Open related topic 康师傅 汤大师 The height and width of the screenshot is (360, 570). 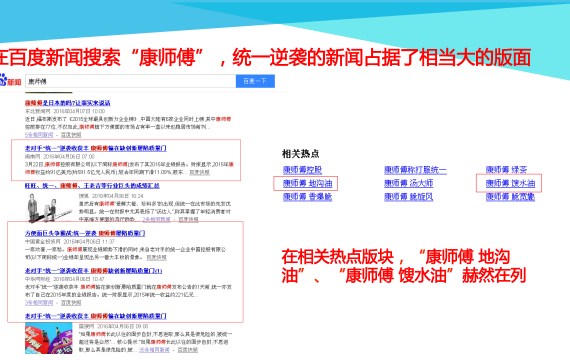pyautogui.click(x=409, y=183)
